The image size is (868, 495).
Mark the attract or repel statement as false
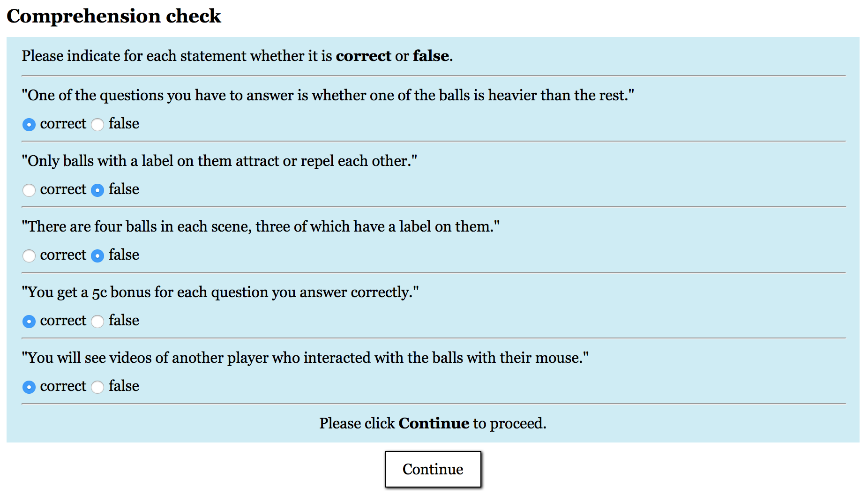pos(97,190)
